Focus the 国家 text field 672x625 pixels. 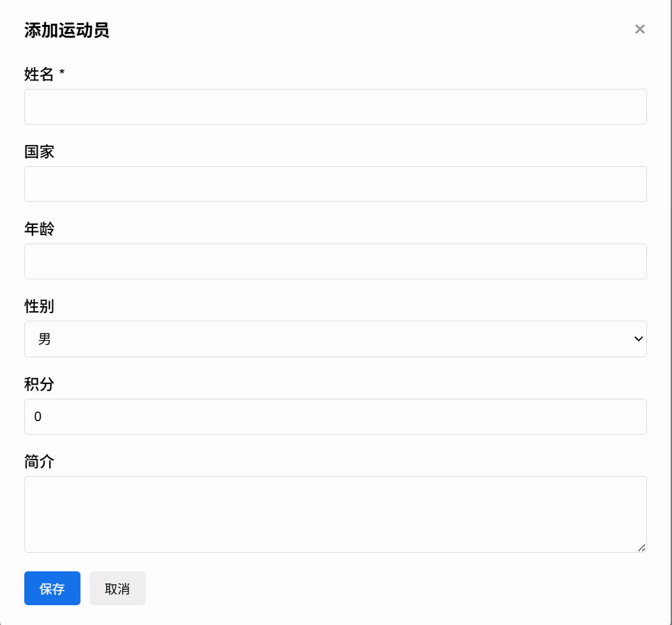pos(335,184)
